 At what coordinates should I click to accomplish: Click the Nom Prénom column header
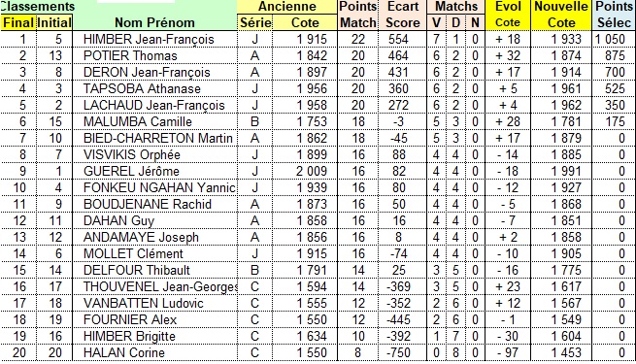pos(155,22)
